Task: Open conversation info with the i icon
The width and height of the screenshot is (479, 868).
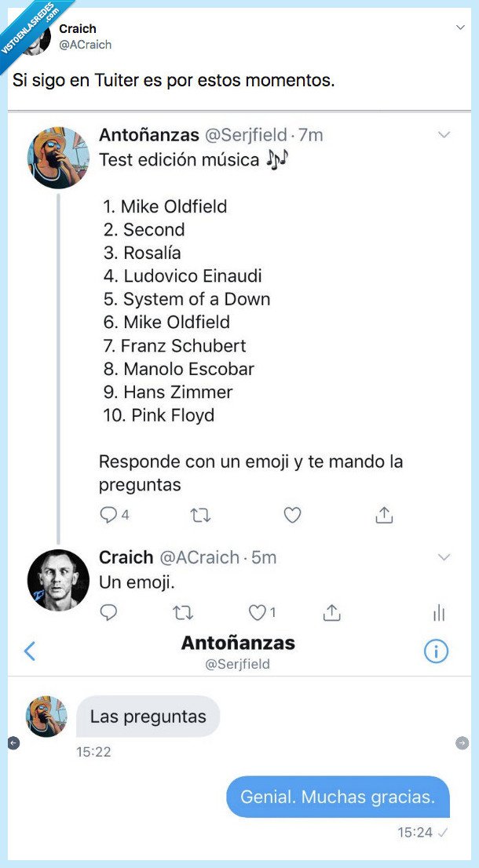Action: 436,651
